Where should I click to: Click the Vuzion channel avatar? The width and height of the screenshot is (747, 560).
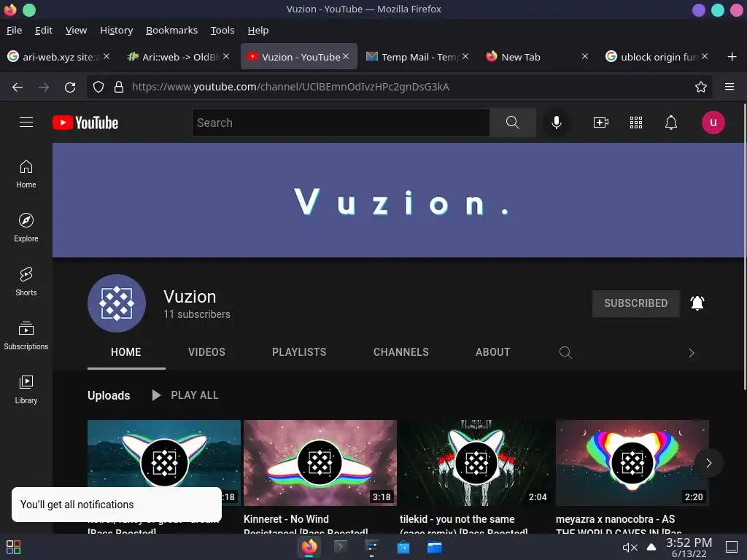coord(117,303)
